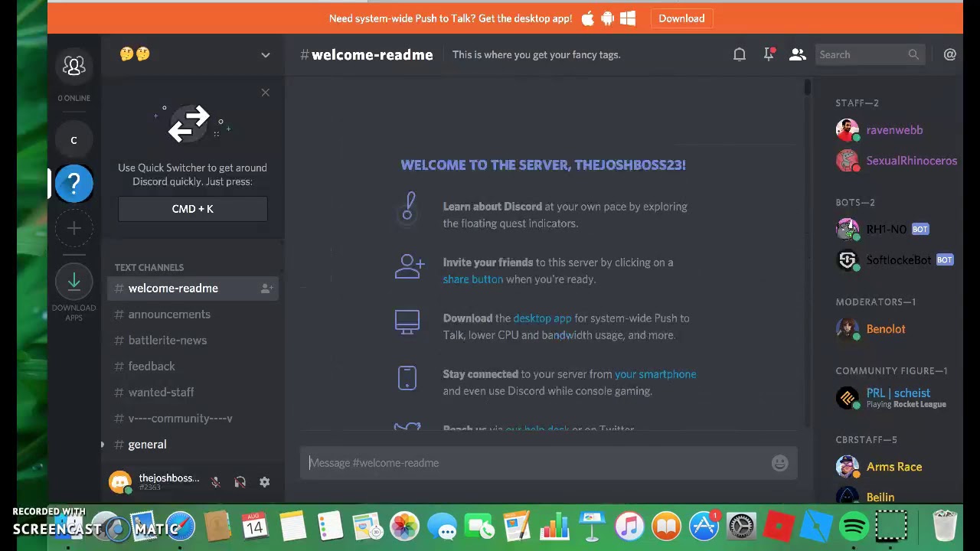980x551 pixels.
Task: Toggle microphone mute
Action: 215,482
